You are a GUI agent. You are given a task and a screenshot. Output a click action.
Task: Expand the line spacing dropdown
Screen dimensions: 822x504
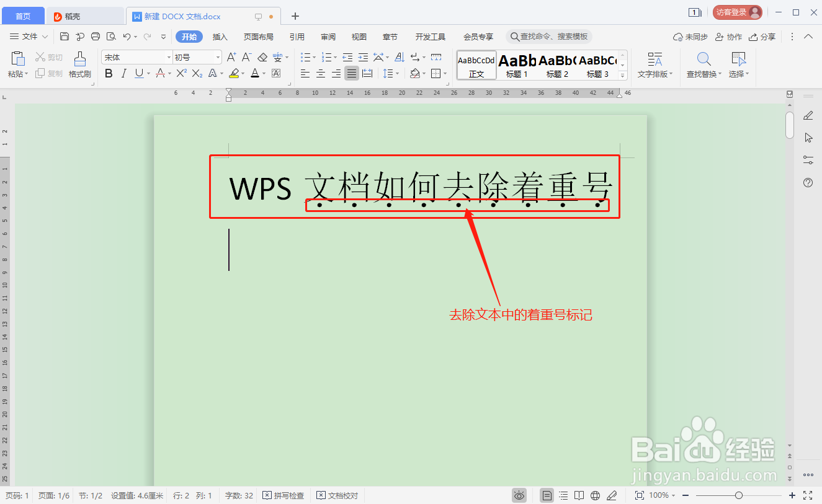398,74
